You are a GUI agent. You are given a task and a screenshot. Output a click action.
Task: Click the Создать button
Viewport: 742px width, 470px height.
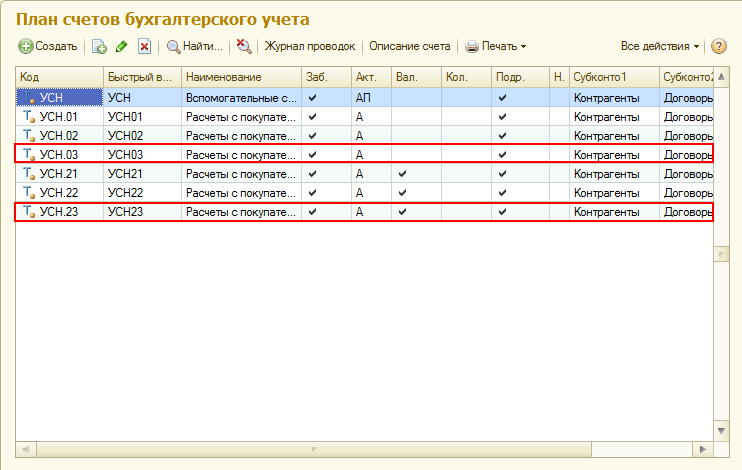48,46
